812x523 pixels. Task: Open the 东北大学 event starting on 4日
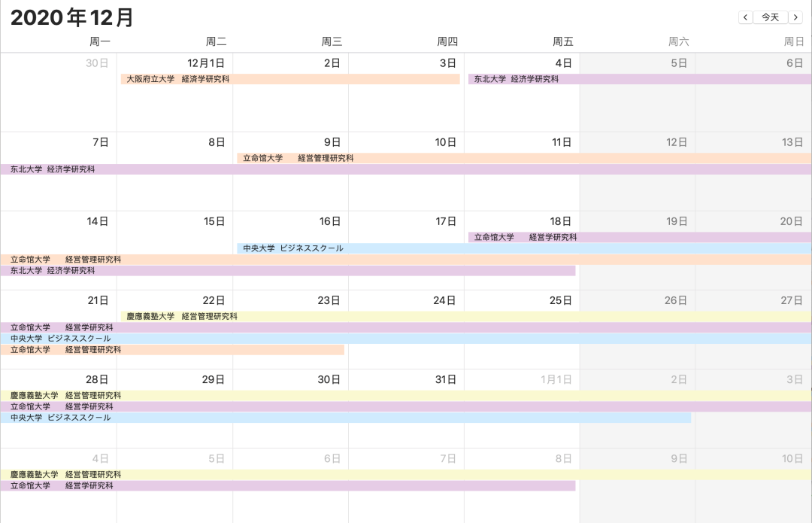(640, 79)
